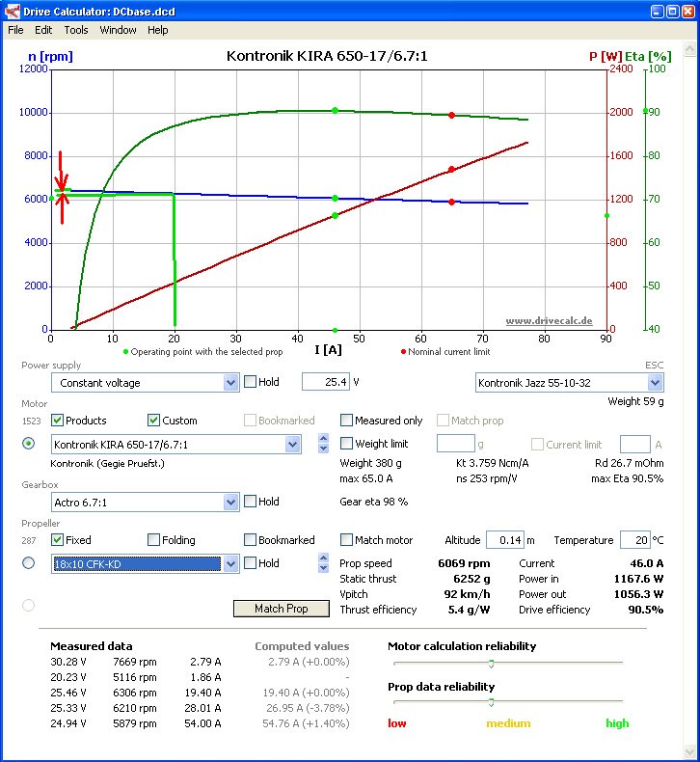The height and width of the screenshot is (762, 700).
Task: Open the Window menu
Action: coord(118,30)
